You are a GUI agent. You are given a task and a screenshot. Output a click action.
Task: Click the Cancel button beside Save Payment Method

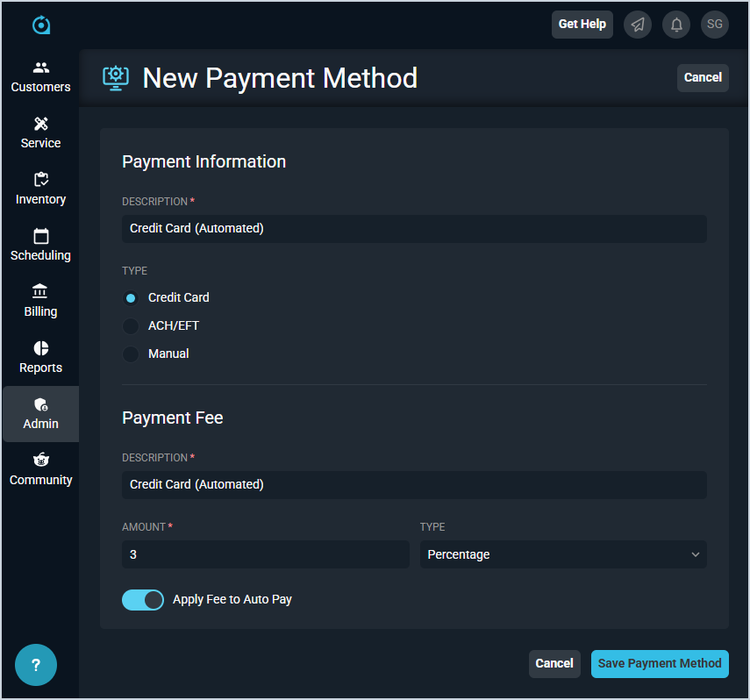click(x=554, y=664)
